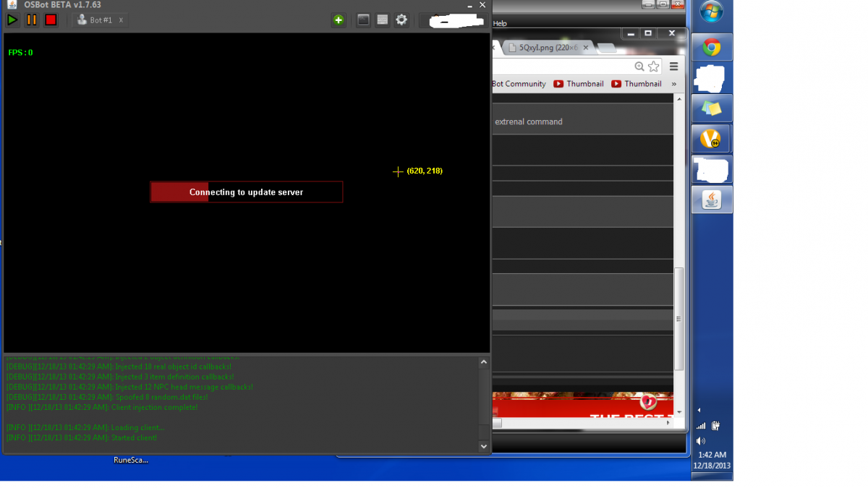Pause the running script in OSBot
The height and width of the screenshot is (488, 868).
[x=32, y=20]
